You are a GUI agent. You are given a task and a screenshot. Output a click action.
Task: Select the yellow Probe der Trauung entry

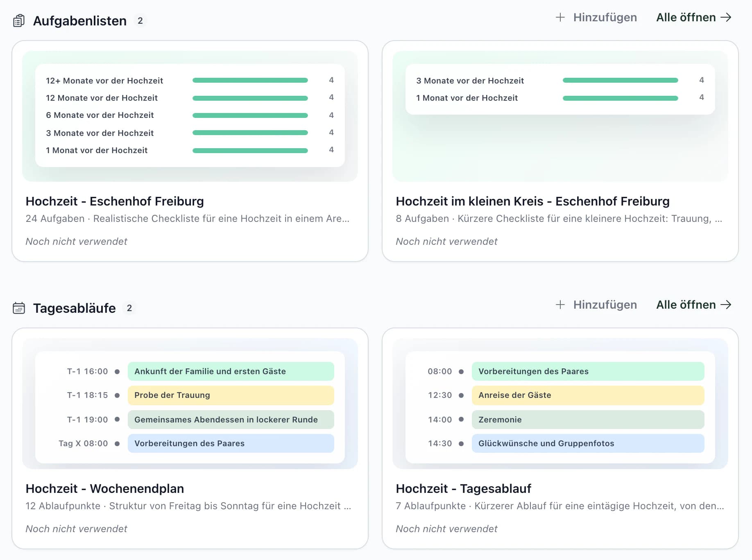[231, 395]
